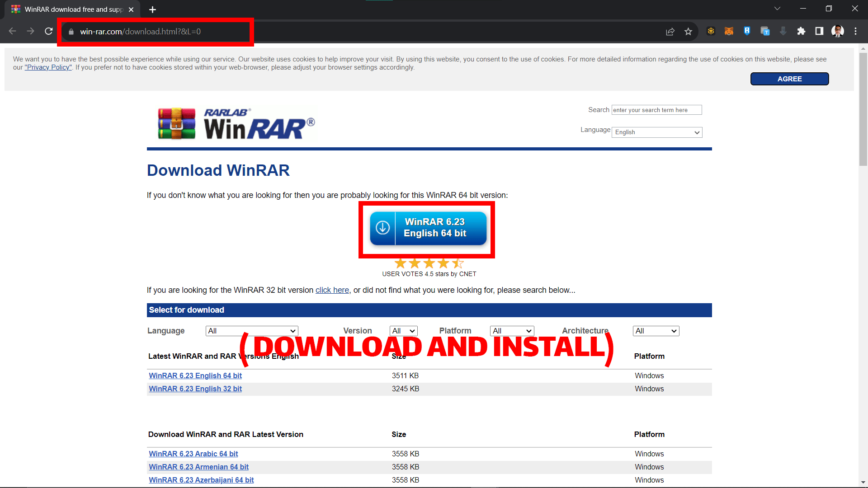This screenshot has width=868, height=488.
Task: Open the Platform filter dropdown
Action: 512,331
